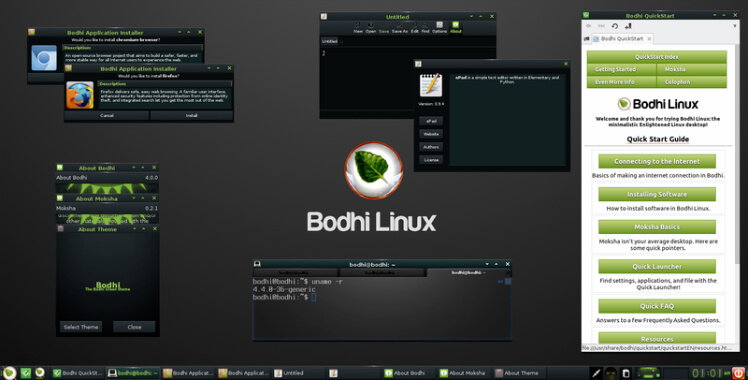Click the New icon in ePad toolbar
This screenshot has height=380, width=748.
click(x=358, y=27)
